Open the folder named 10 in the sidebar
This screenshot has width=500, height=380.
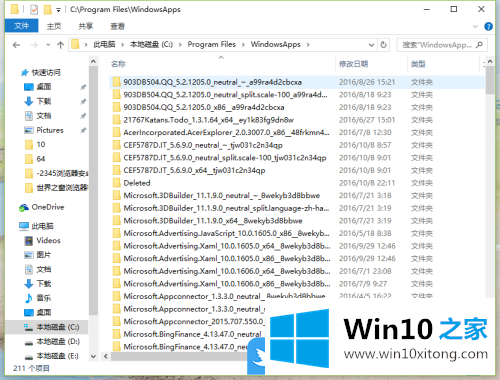[41, 144]
